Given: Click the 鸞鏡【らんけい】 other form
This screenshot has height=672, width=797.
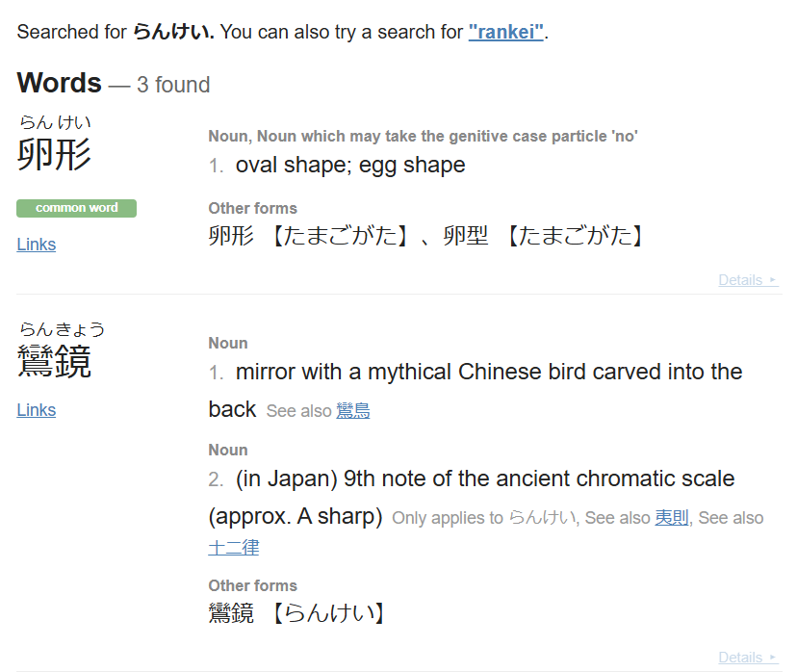Looking at the screenshot, I should [x=297, y=613].
